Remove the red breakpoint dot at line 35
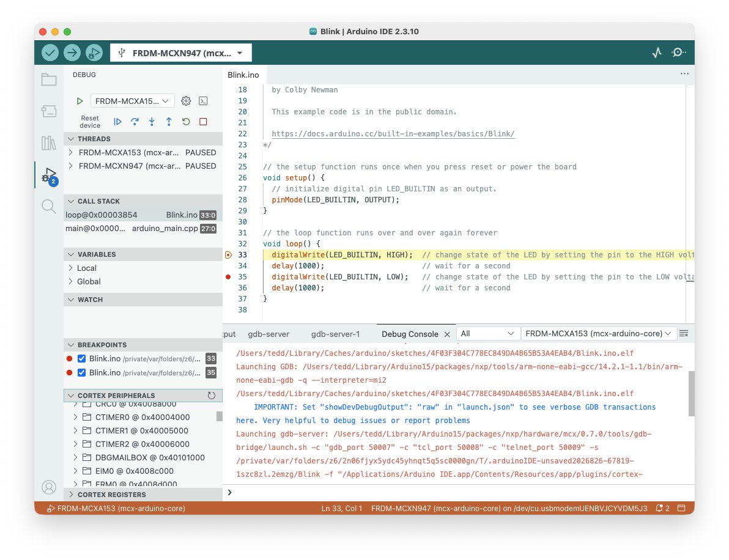This screenshot has height=560, width=729. [x=228, y=277]
